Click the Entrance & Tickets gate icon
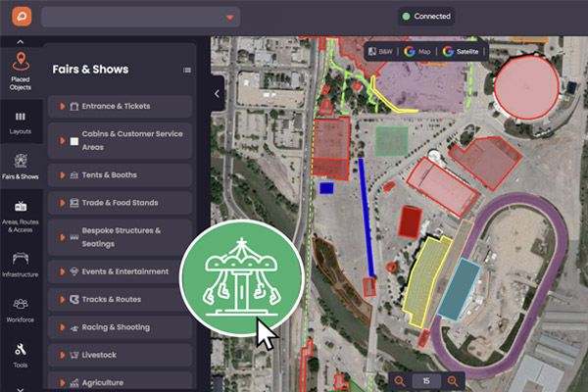588x392 pixels. coord(74,107)
